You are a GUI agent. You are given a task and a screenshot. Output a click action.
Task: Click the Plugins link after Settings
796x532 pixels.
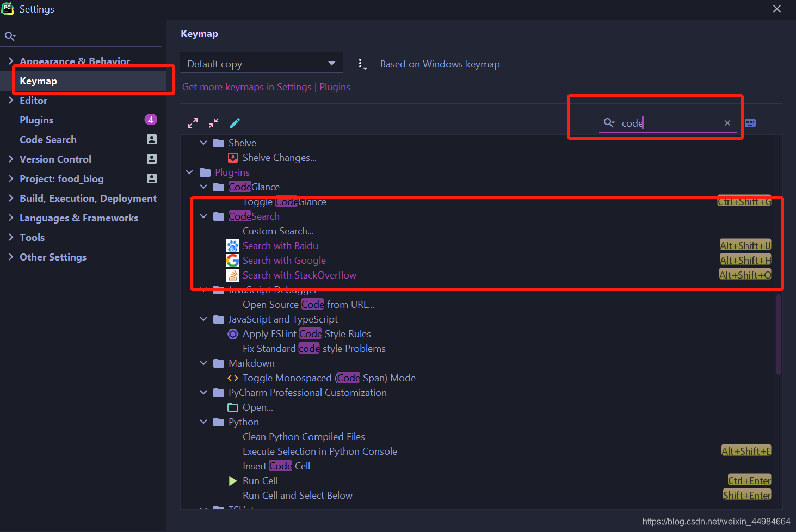(x=335, y=87)
